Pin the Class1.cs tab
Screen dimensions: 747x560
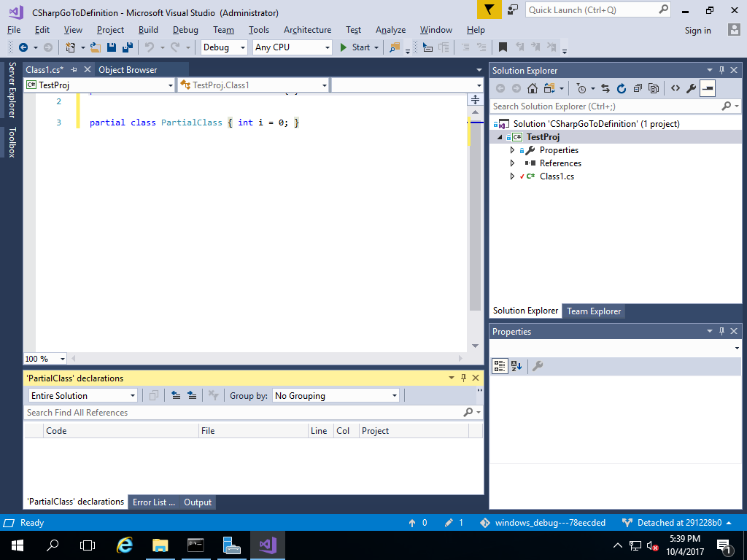click(x=74, y=69)
